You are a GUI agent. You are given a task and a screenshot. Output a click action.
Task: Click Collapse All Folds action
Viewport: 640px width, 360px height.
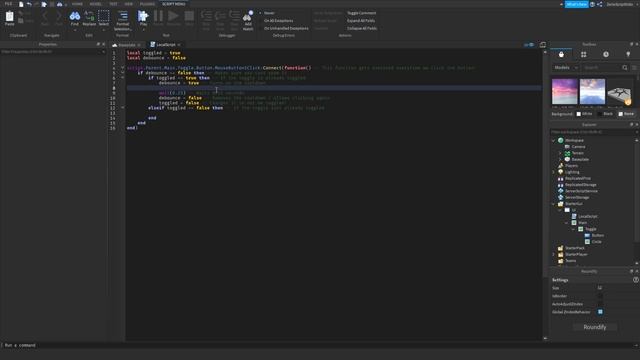point(362,29)
